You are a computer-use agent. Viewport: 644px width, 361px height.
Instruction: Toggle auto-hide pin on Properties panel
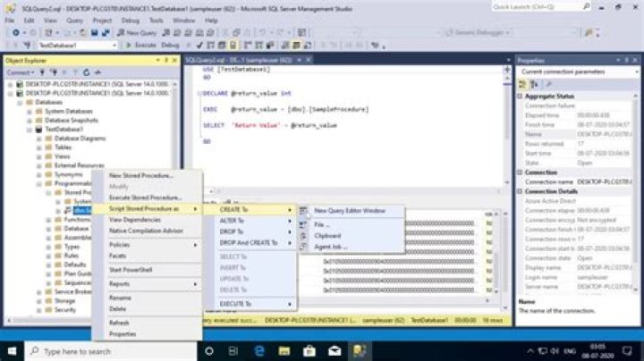click(626, 60)
